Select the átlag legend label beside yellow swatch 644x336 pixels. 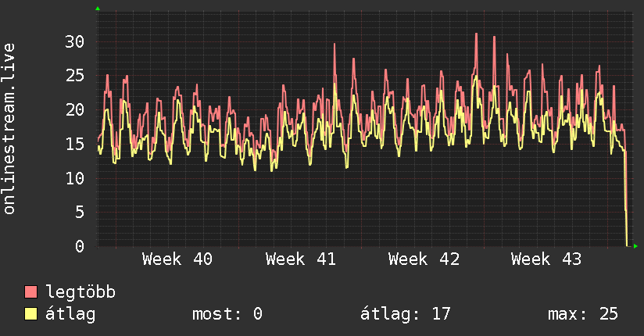70,314
